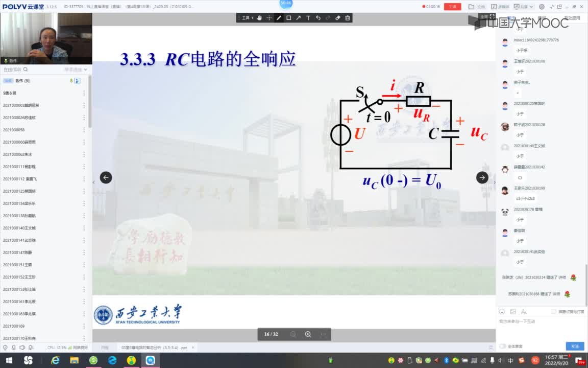Image resolution: width=588 pixels, height=368 pixels.
Task: Open Internet Explorer from taskbar
Action: coord(55,360)
